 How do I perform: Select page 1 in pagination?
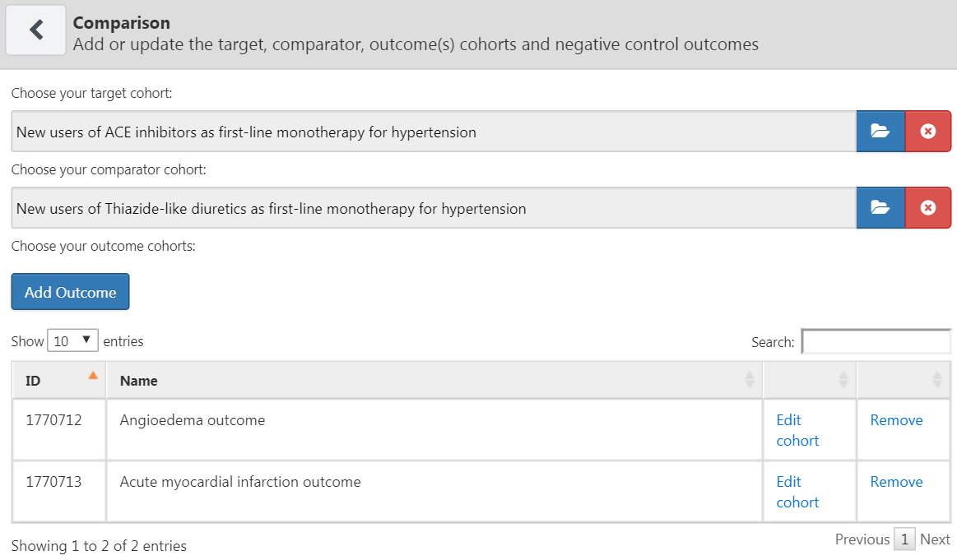[904, 539]
